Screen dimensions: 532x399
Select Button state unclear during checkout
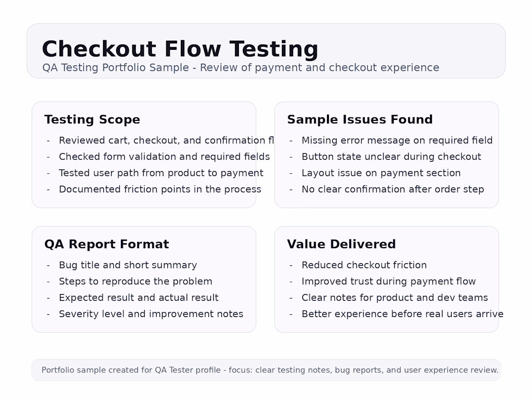pos(391,157)
